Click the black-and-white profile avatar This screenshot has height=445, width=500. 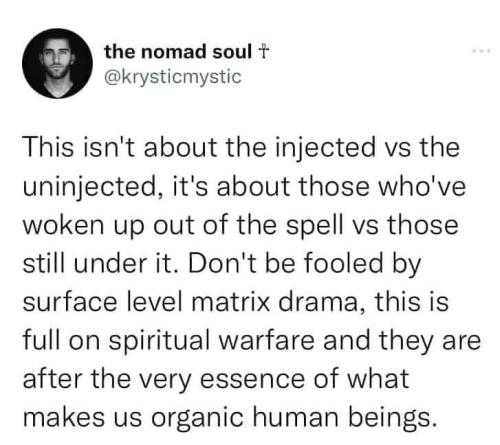[x=57, y=63]
